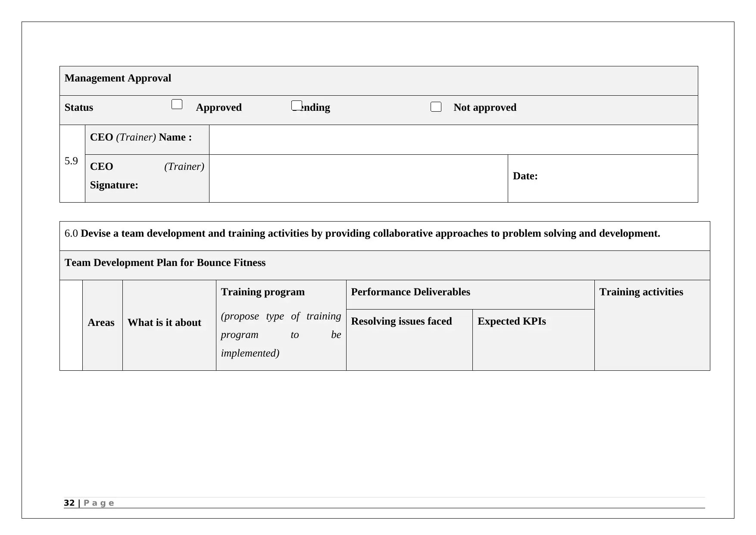Image resolution: width=756 pixels, height=535 pixels.
Task: Click the '(propose type of training program' note
Action: 281,335
